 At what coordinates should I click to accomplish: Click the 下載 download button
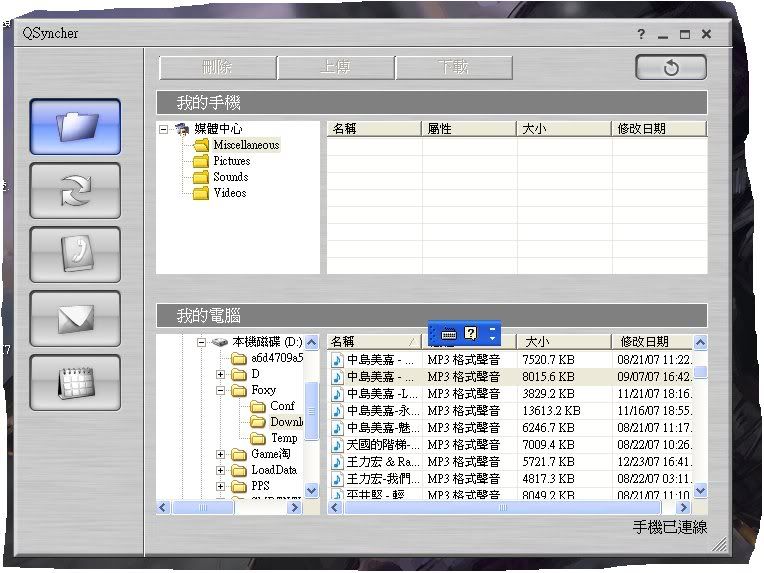click(x=454, y=67)
